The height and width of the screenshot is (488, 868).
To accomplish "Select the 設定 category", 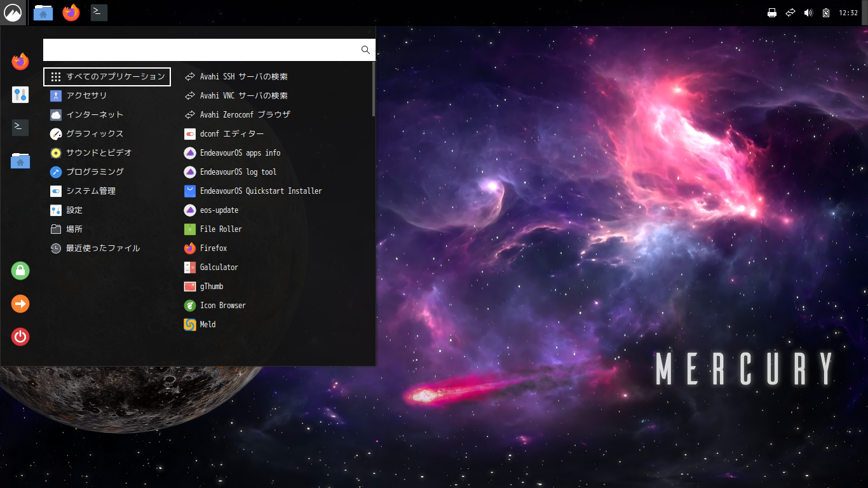I will [x=107, y=210].
